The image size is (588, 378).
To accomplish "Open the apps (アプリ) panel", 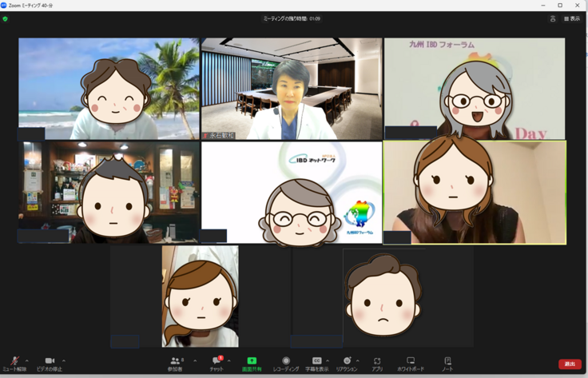I will coord(377,362).
